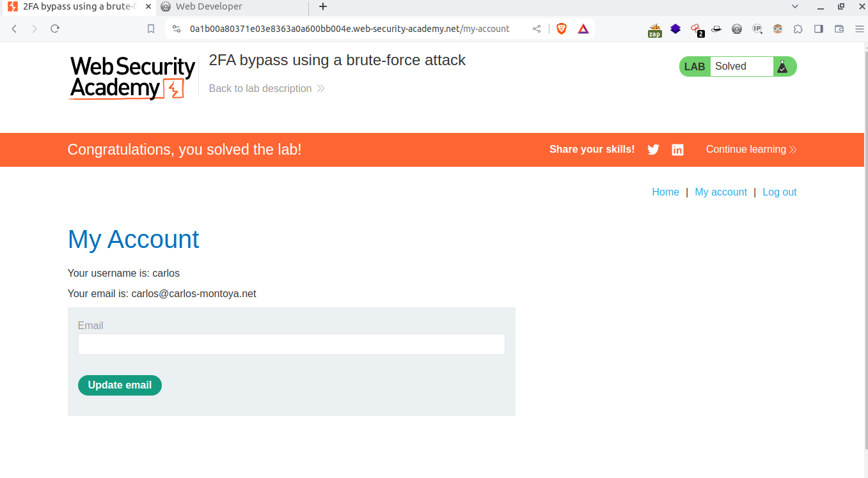Viewport: 868px width, 478px height.
Task: Click the Brave Shields lion icon
Action: pos(562,29)
